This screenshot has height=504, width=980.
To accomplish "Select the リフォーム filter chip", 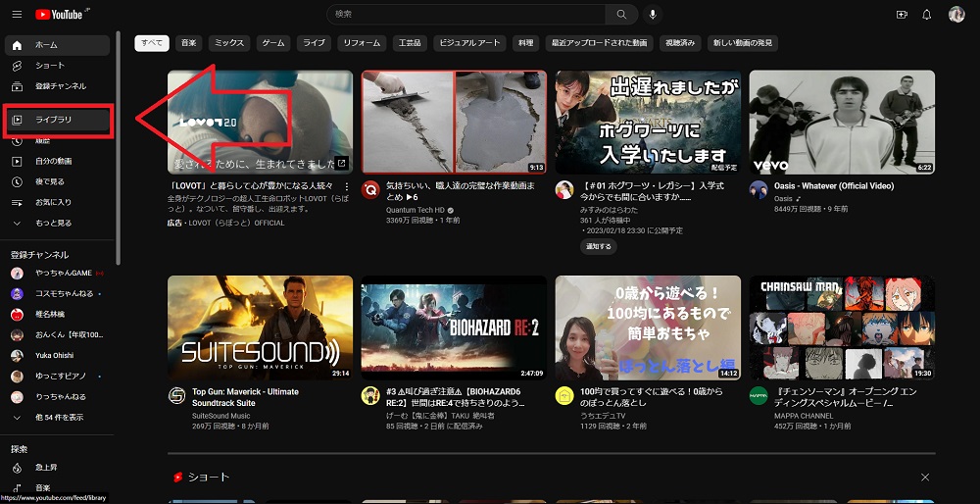I will click(362, 43).
